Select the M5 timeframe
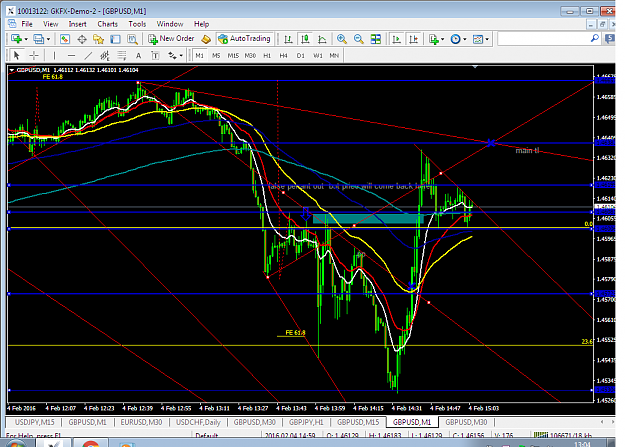Viewport: 625px width, 447px height. pos(216,55)
